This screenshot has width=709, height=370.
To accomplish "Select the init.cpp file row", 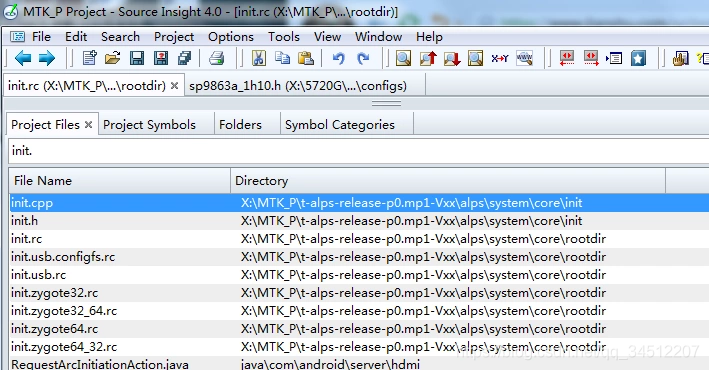I will click(359, 203).
